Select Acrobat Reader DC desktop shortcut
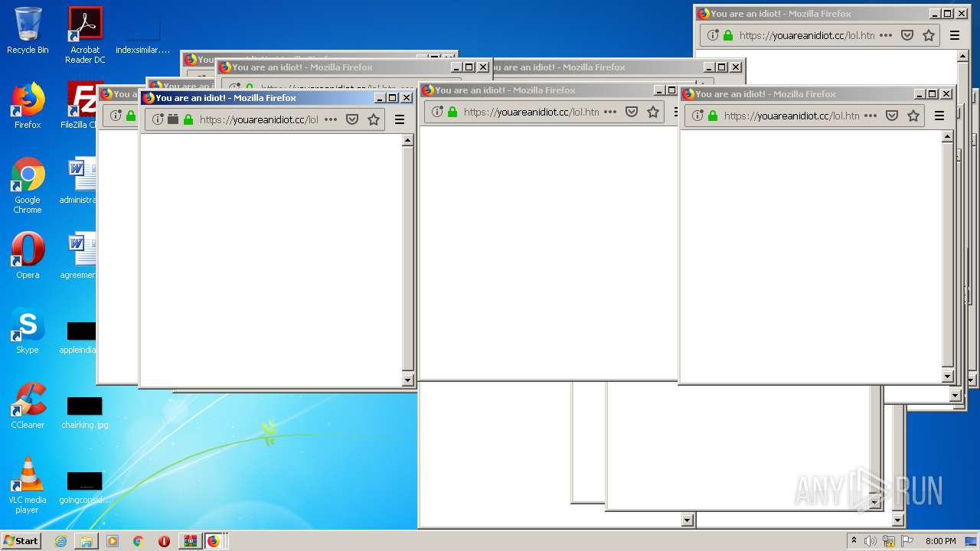The image size is (980, 551). pyautogui.click(x=85, y=34)
